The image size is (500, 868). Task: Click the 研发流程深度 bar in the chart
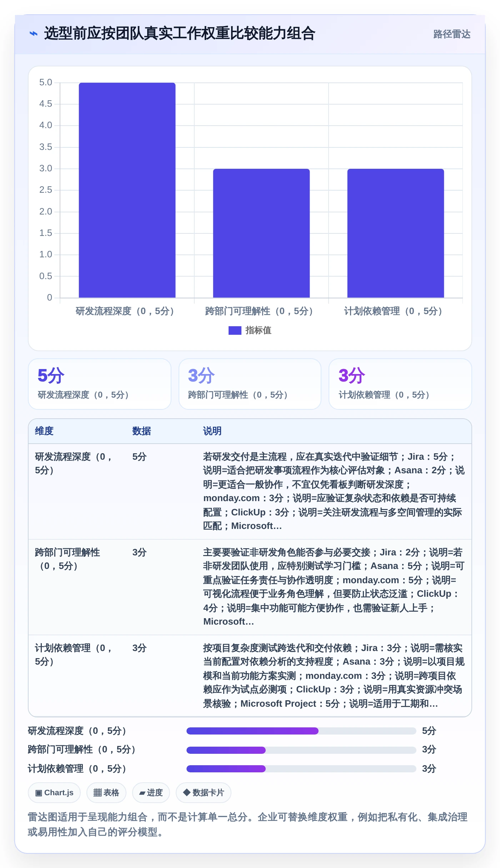[127, 190]
